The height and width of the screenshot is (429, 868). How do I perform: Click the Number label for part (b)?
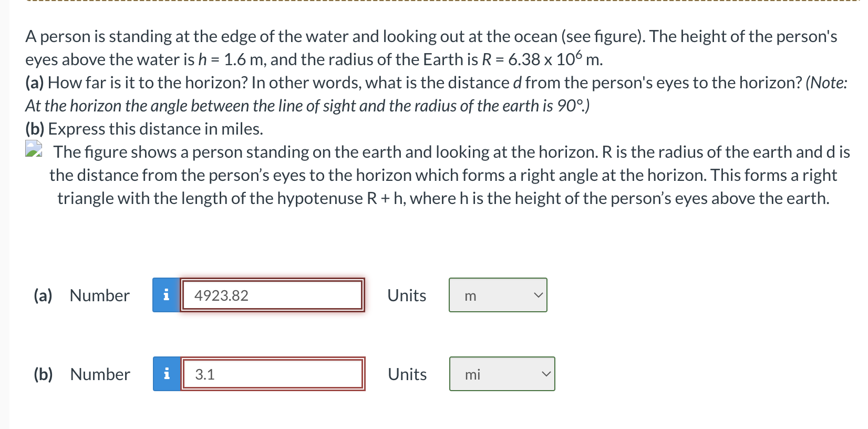pyautogui.click(x=99, y=374)
